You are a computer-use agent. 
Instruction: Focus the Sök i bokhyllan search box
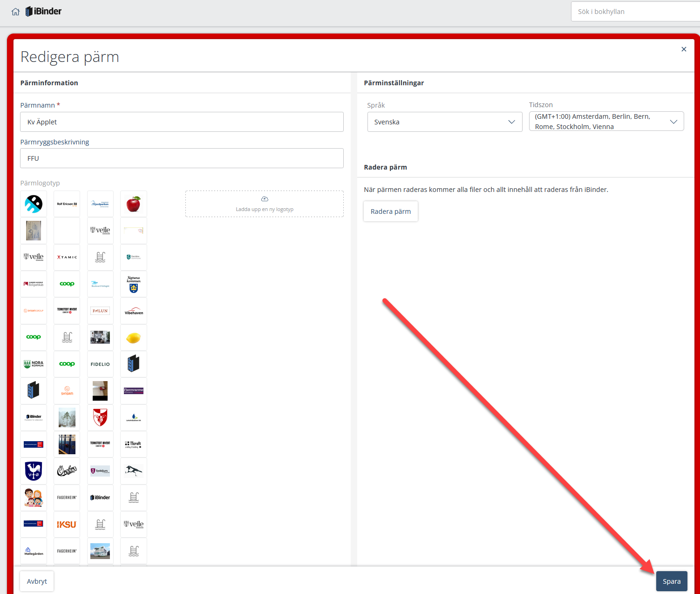pyautogui.click(x=636, y=12)
